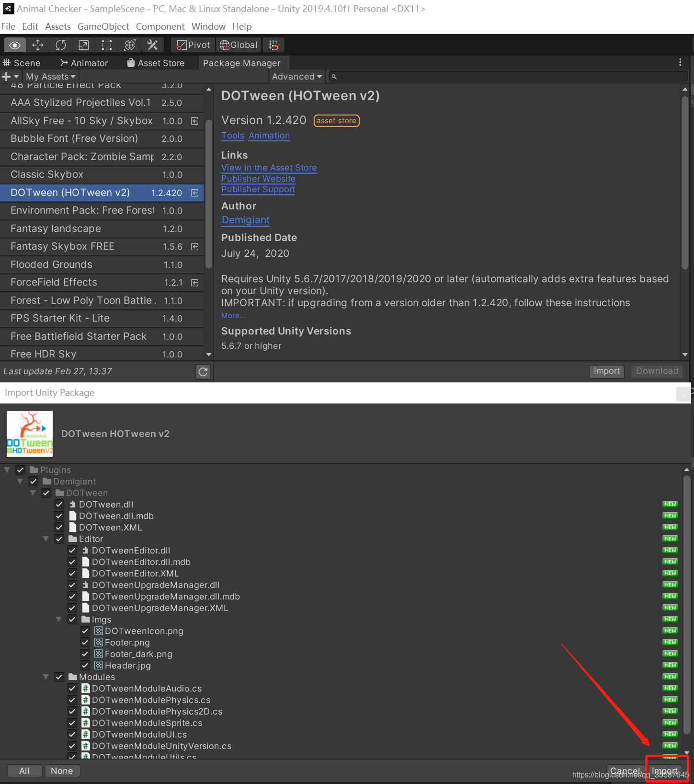Select the Rotate tool
The height and width of the screenshot is (784, 694).
pyautogui.click(x=61, y=45)
